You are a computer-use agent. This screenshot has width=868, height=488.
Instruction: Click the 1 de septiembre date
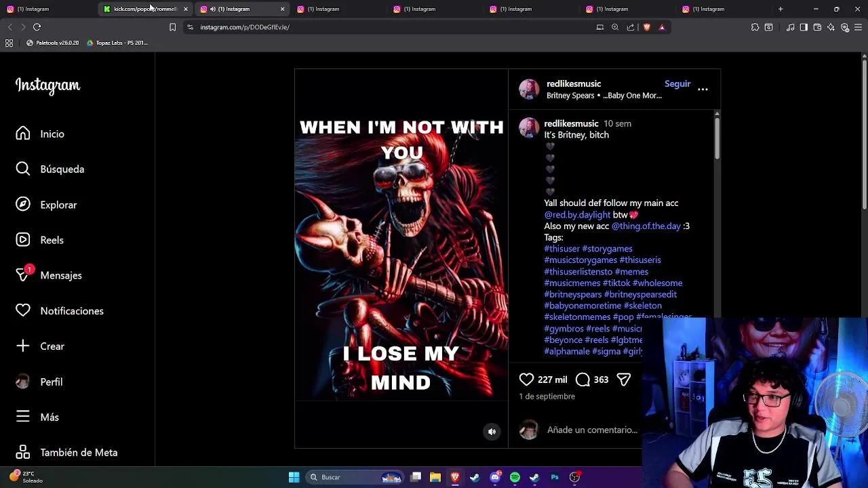(x=547, y=396)
